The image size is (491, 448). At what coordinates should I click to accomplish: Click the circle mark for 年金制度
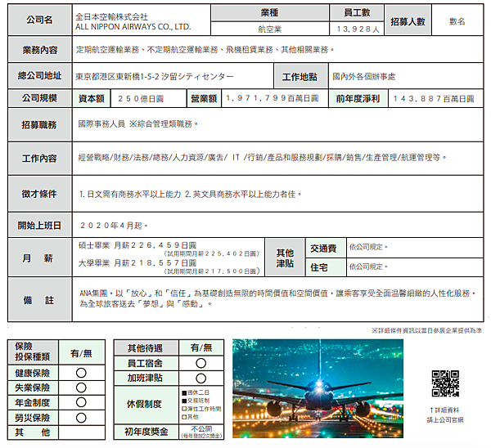(x=81, y=402)
